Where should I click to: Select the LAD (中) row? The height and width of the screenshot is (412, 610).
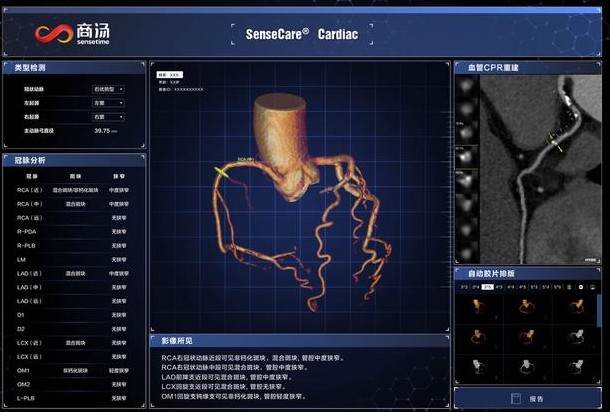click(x=74, y=288)
